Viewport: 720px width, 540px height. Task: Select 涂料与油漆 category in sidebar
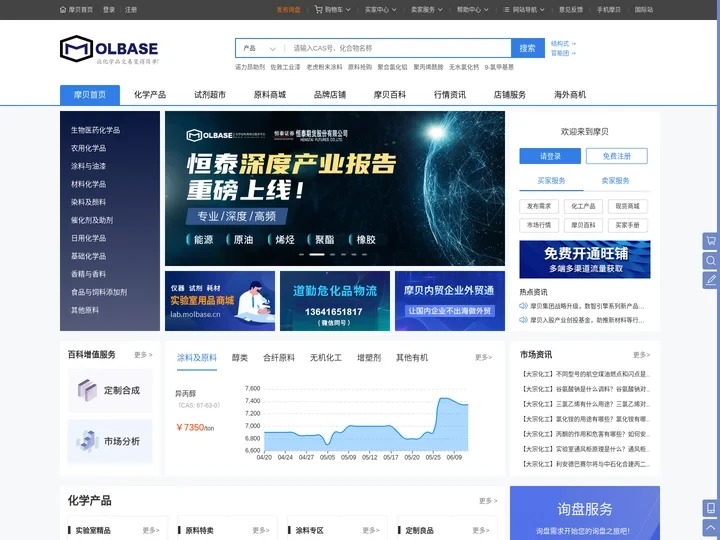click(x=88, y=166)
